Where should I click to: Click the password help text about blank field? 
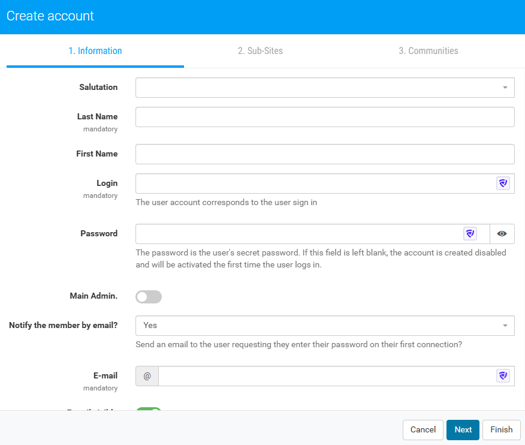point(321,258)
